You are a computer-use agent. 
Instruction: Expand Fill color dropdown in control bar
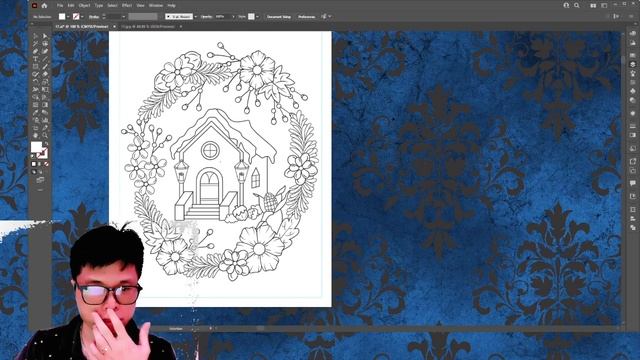tap(68, 16)
